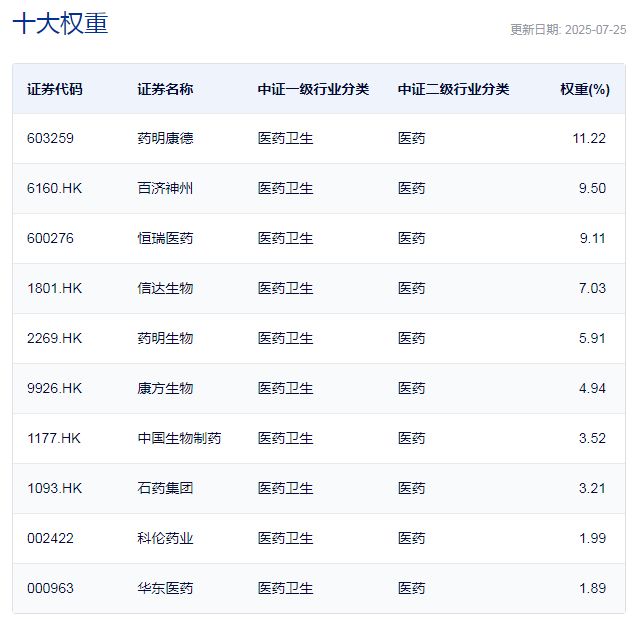Click stock code 6160.HK
Image resolution: width=633 pixels, height=619 pixels.
tap(54, 188)
